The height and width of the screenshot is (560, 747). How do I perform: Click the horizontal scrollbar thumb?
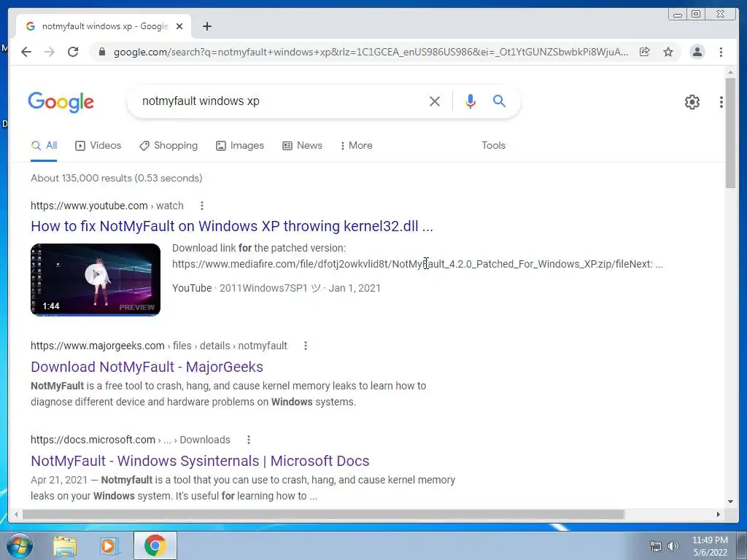coord(323,515)
